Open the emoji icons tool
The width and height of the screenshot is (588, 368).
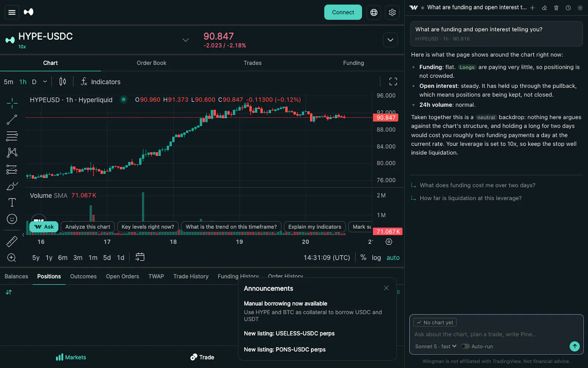pyautogui.click(x=12, y=219)
